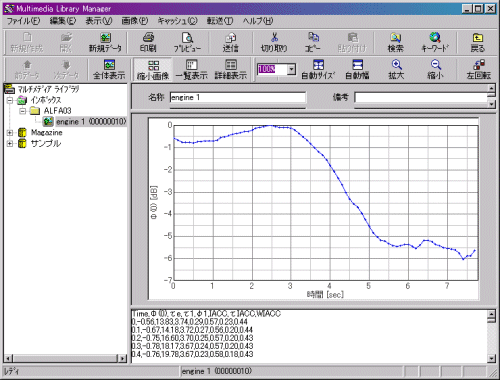Open the キーワード keyword tool

[435, 43]
